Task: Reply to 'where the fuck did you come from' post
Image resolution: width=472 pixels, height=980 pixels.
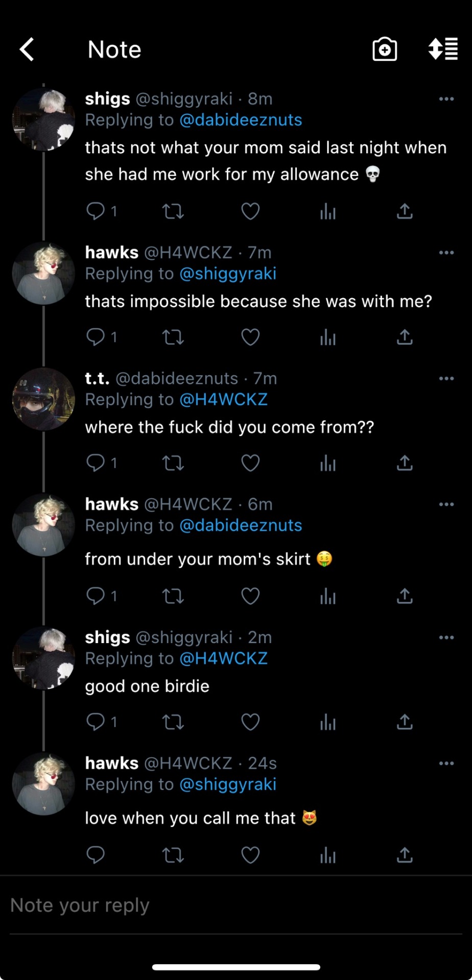Action: click(96, 462)
